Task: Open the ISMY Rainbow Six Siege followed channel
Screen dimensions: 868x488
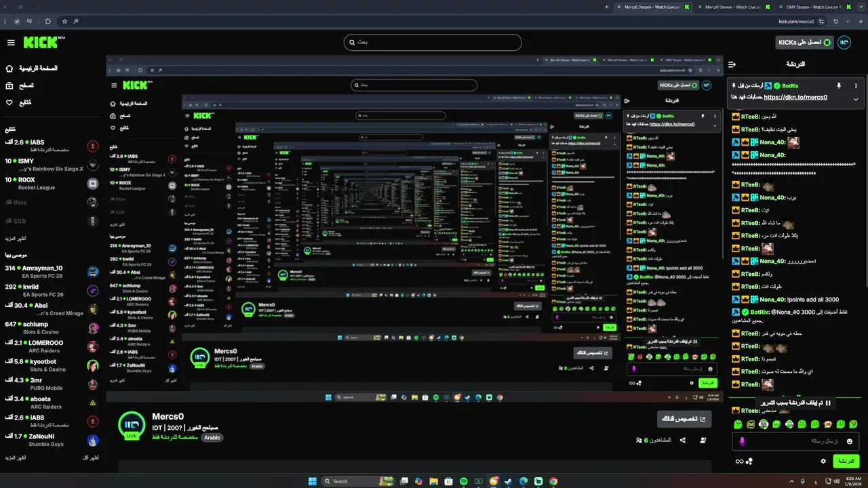Action: coord(52,165)
